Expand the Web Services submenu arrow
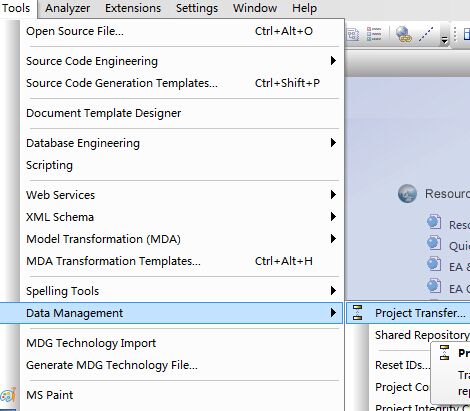 coord(333,195)
